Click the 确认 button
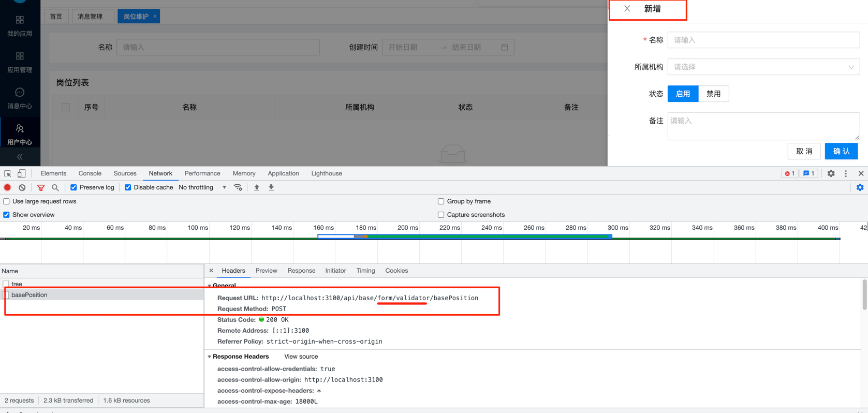The height and width of the screenshot is (413, 868). point(841,151)
